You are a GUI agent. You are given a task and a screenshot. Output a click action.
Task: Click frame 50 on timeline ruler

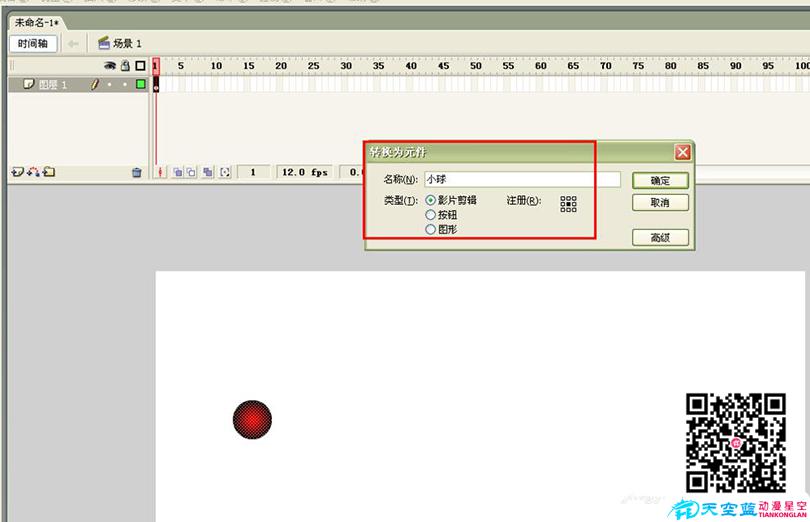[476, 66]
